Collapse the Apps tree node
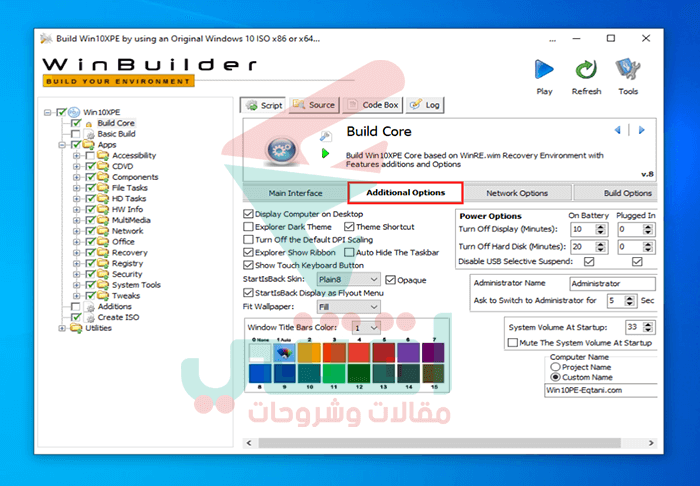Screen dimensions: 700x486 coord(62,145)
